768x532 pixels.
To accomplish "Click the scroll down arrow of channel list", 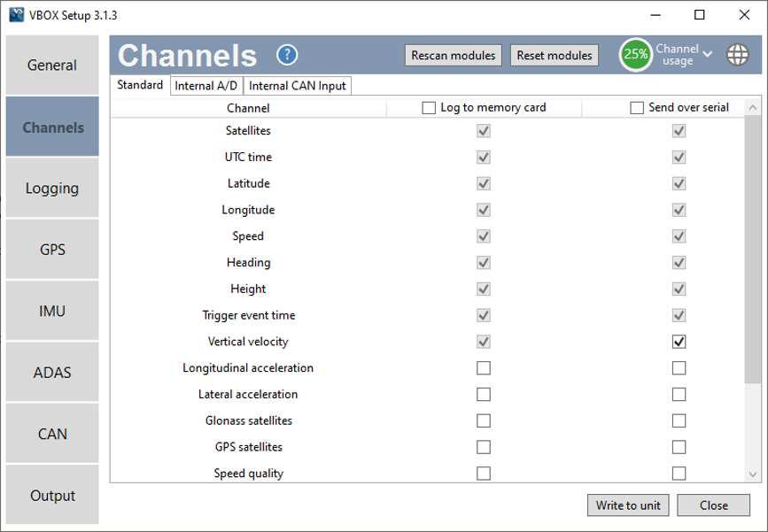I will click(x=752, y=474).
